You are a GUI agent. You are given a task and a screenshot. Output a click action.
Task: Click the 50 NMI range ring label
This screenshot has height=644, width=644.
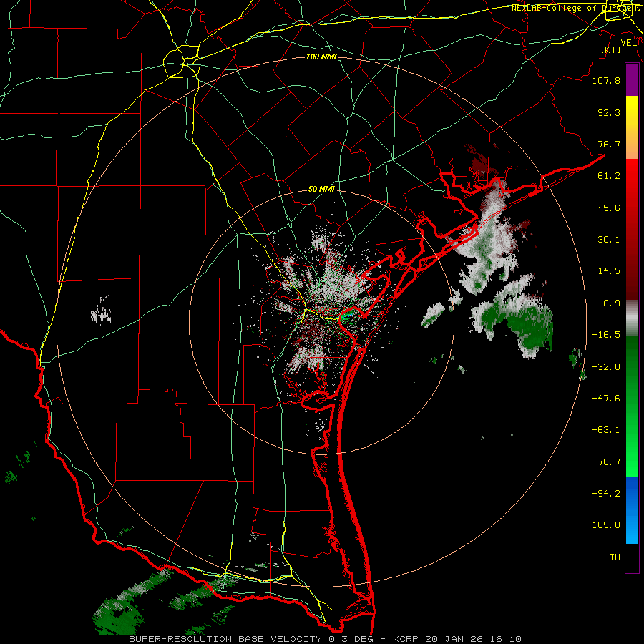(321, 190)
